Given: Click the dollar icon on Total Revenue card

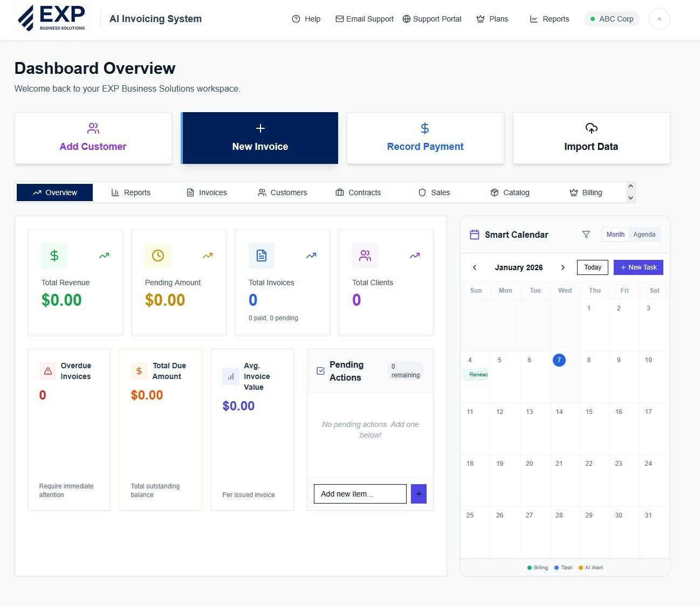Looking at the screenshot, I should tap(54, 255).
